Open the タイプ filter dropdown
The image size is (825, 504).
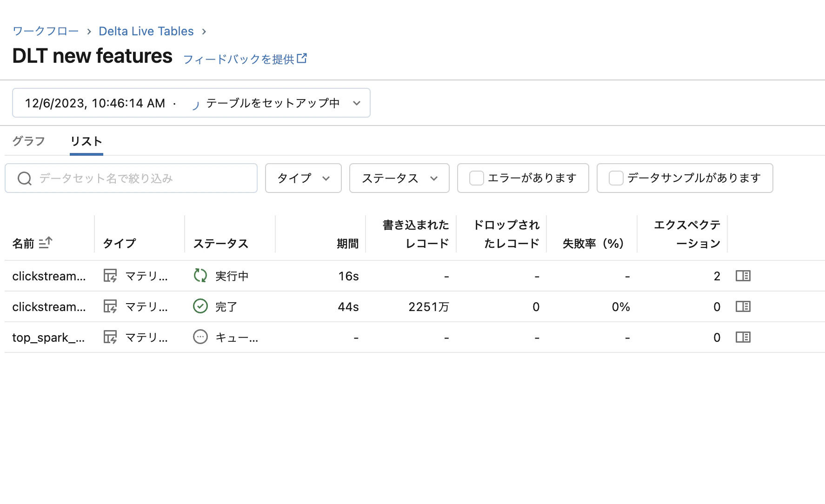click(303, 178)
